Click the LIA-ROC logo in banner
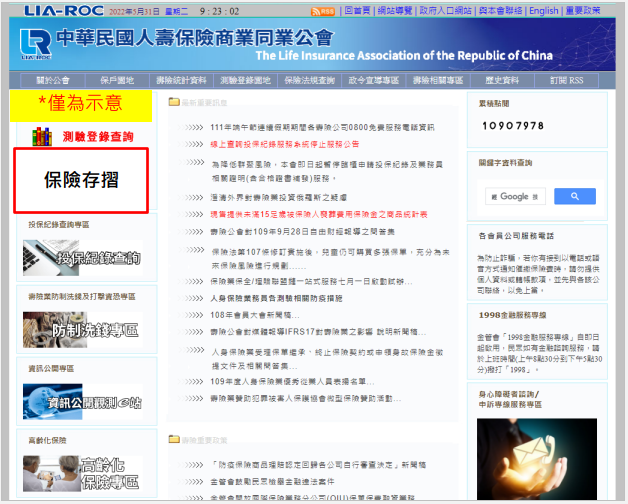 click(36, 44)
